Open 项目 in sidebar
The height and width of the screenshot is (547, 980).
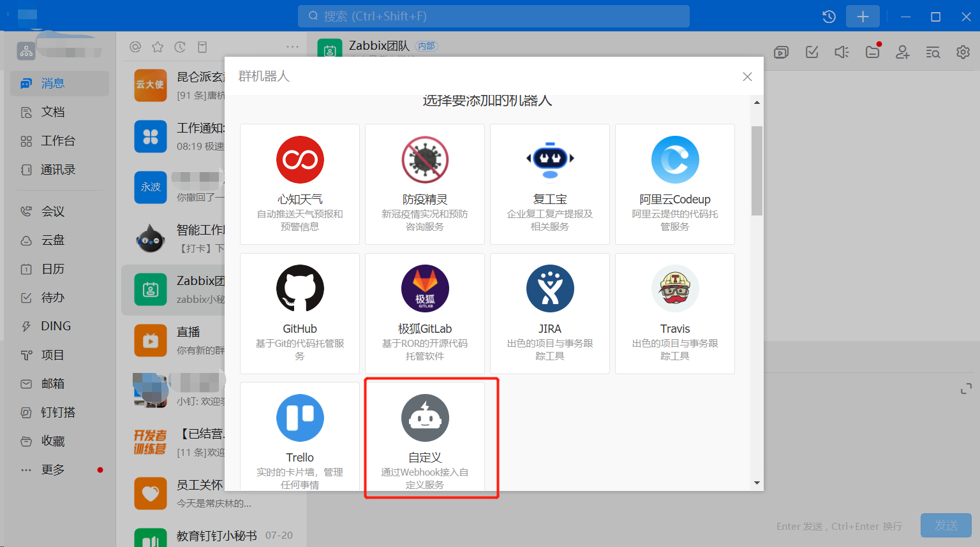click(59, 354)
